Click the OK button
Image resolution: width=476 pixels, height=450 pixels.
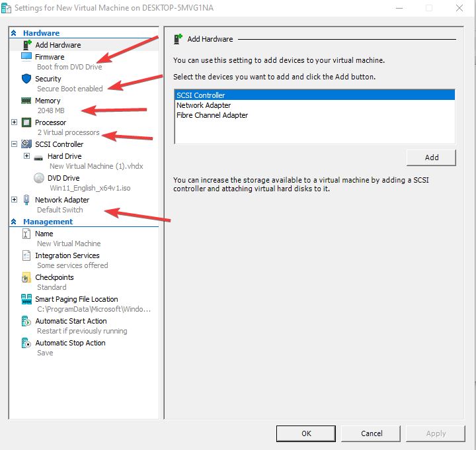pos(306,433)
